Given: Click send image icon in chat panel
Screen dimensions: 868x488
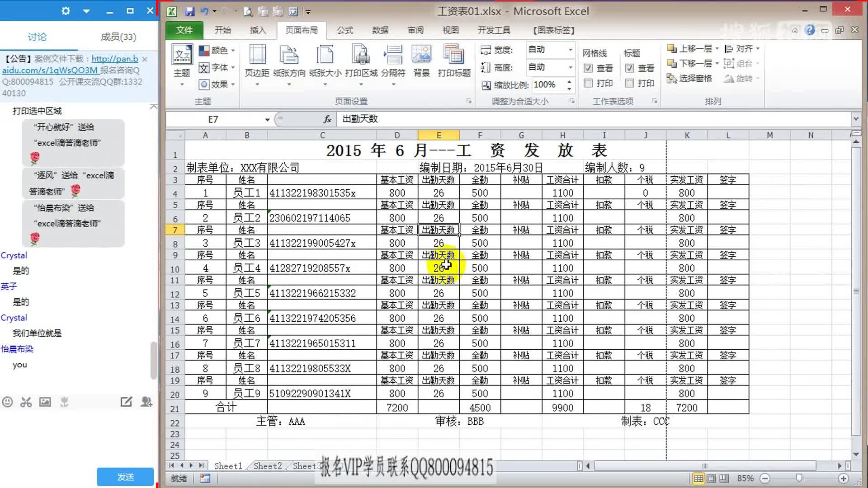Looking at the screenshot, I should (x=45, y=402).
